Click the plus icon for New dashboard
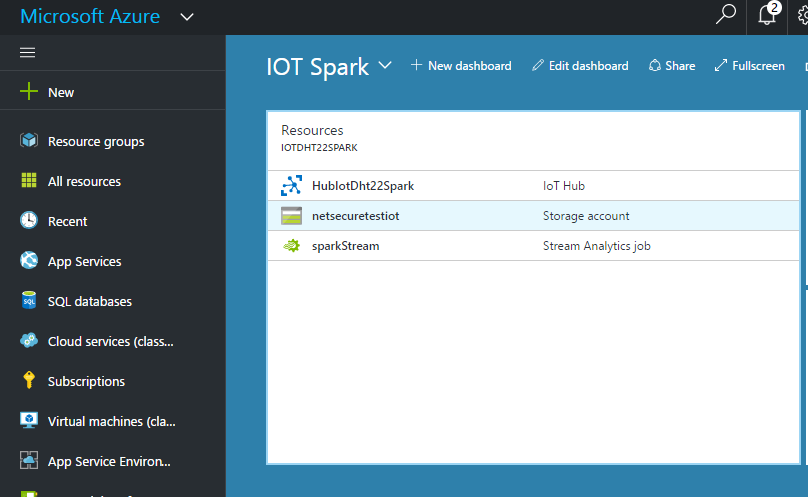Viewport: 808px width, 497px height. coord(416,65)
